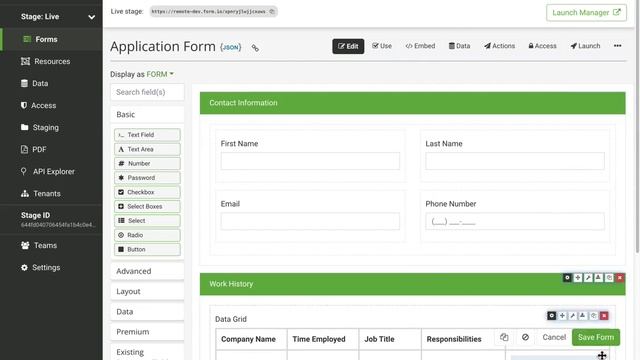The image size is (640, 360).
Task: Open the Launch tab
Action: tap(585, 46)
